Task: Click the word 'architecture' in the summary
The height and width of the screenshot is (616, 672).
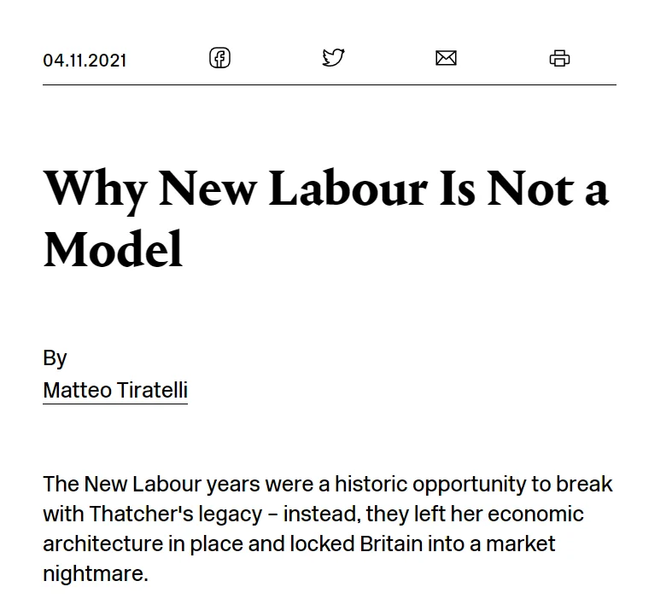Action: pyautogui.click(x=103, y=544)
